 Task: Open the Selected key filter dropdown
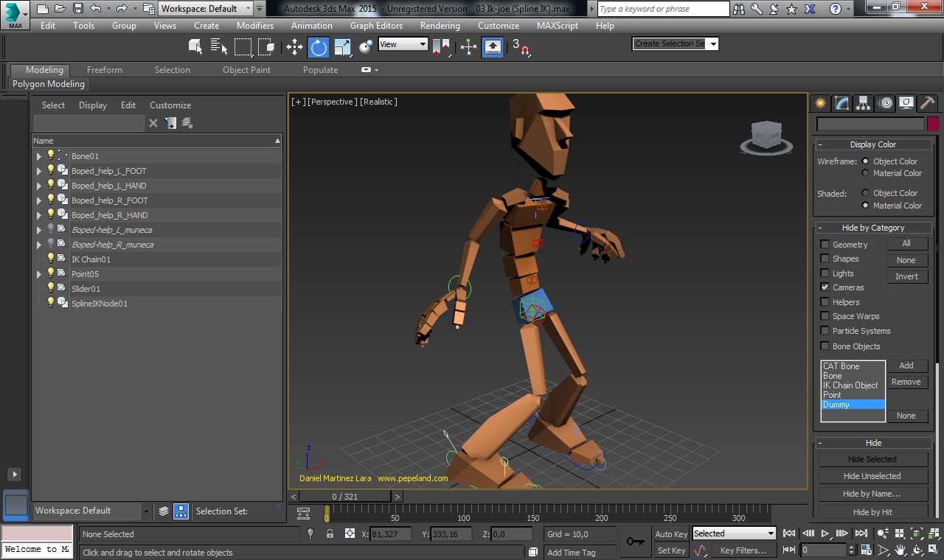734,533
